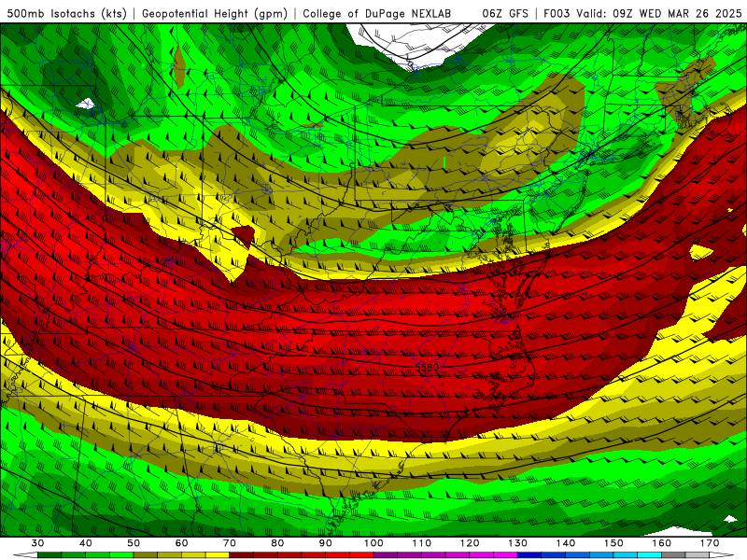Click the '110' value on the color scale
The width and height of the screenshot is (747, 560).
coord(422,543)
